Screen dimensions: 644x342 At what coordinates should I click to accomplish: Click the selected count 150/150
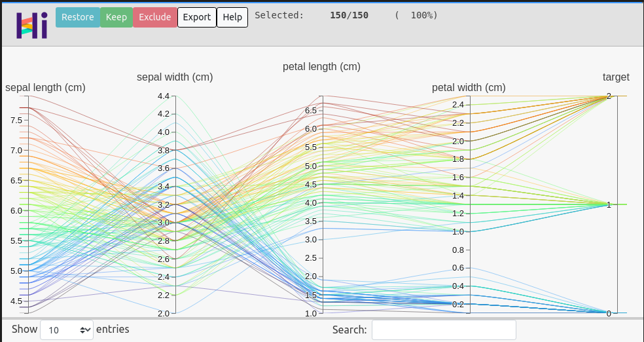point(349,16)
